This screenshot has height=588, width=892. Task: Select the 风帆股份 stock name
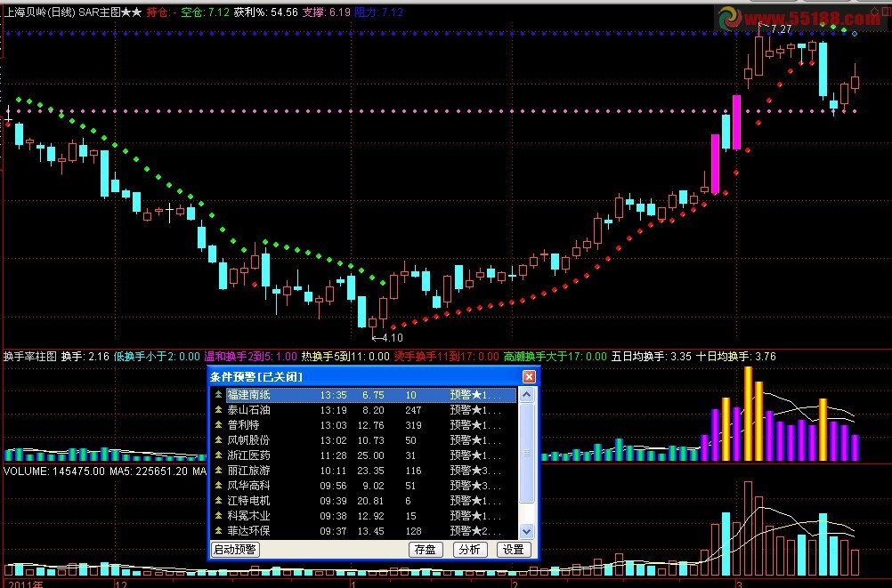tap(248, 440)
